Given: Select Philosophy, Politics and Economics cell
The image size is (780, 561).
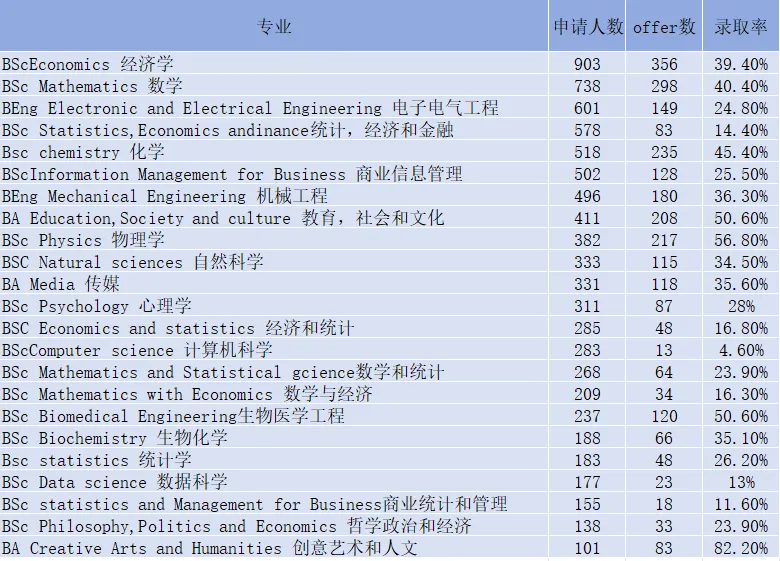Looking at the screenshot, I should [x=274, y=526].
